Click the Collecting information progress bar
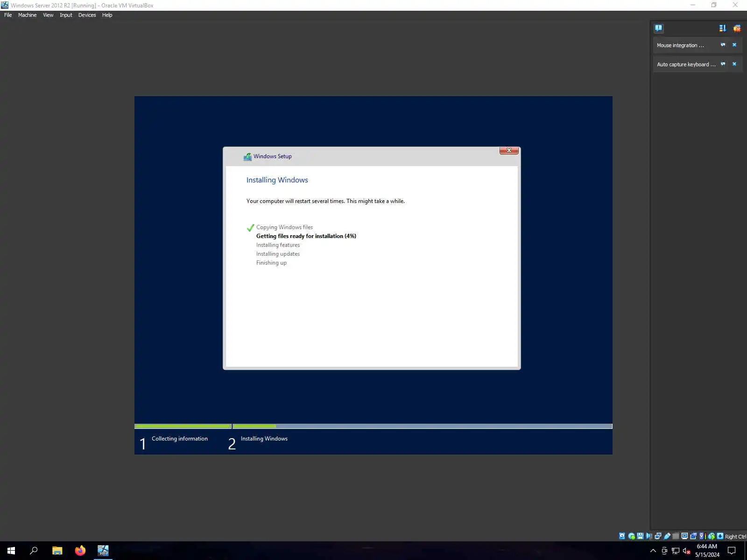 [x=183, y=426]
